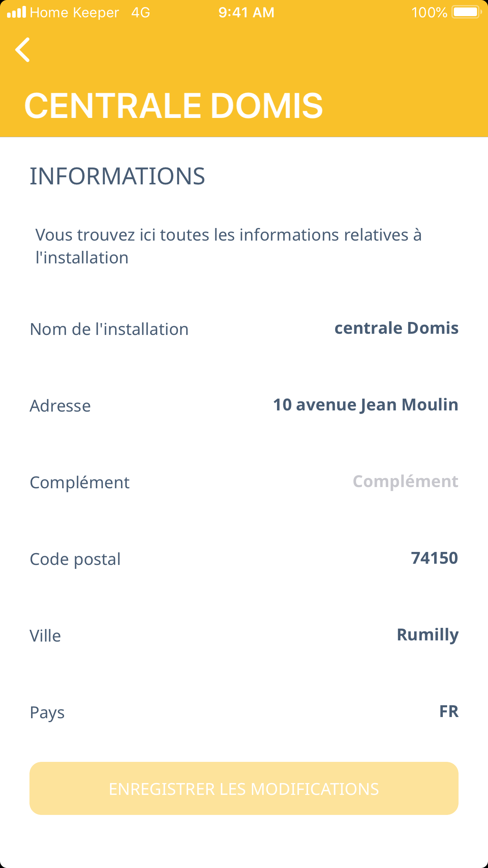Click the 9:41 AM clock
488x868 pixels.
click(x=246, y=13)
